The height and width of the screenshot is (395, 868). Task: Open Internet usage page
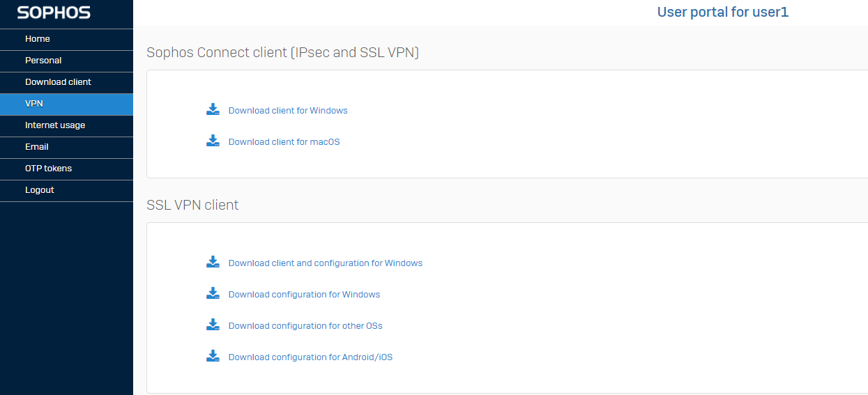[66, 125]
